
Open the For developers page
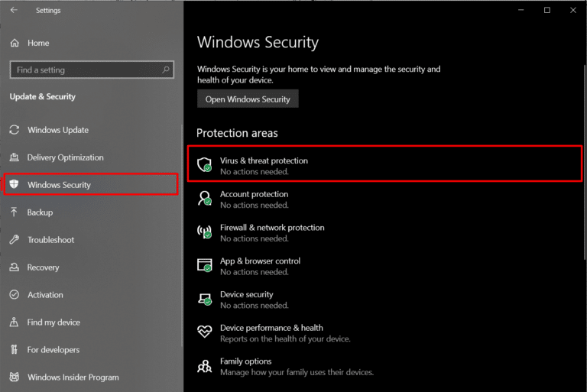53,350
